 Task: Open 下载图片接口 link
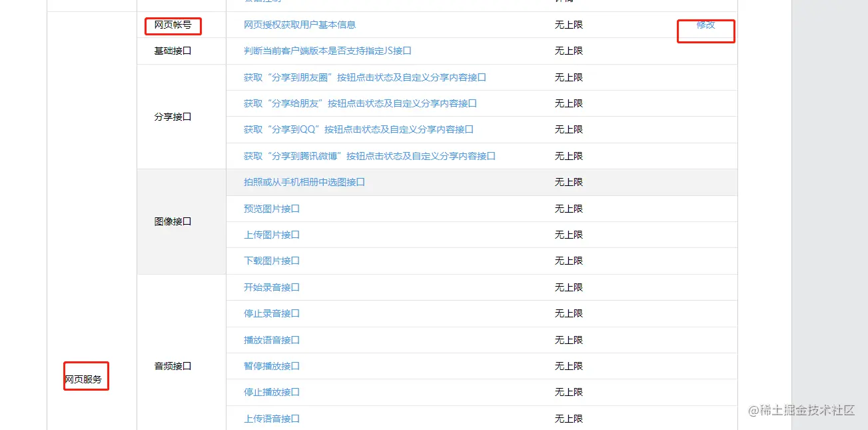[272, 261]
